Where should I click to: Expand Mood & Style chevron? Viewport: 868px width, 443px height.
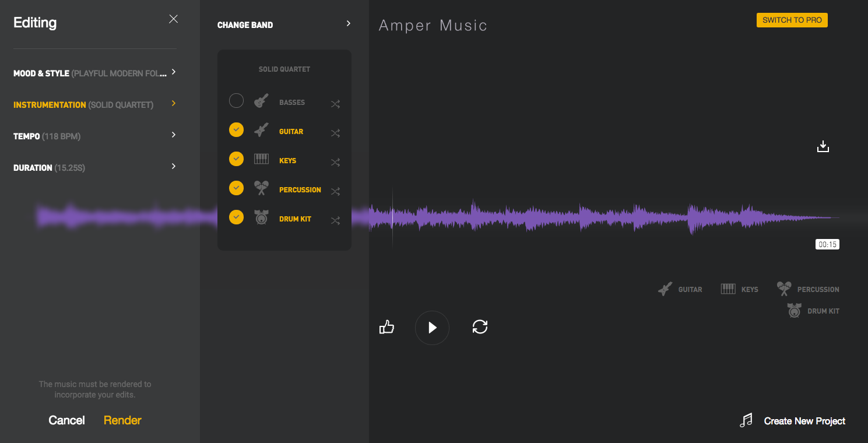[x=174, y=72]
